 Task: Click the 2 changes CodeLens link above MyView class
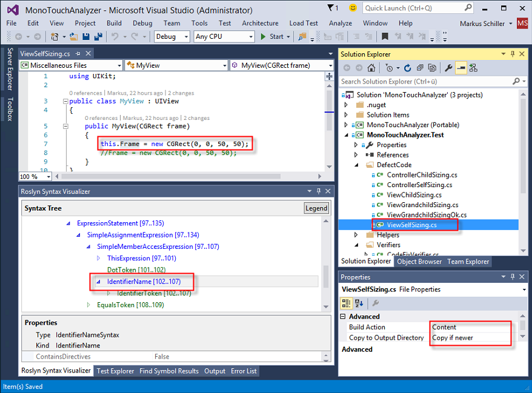pos(181,93)
